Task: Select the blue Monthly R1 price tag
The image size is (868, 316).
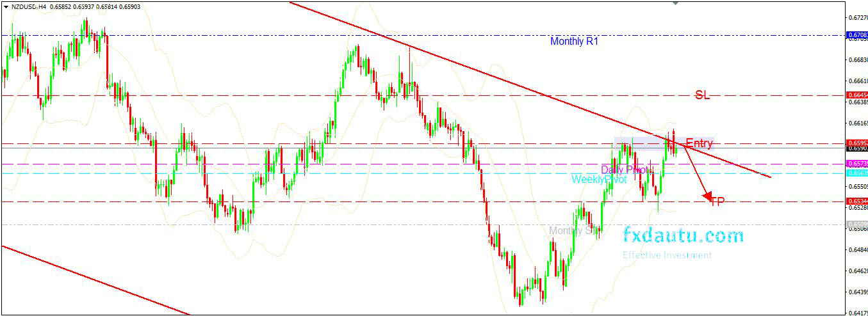Action: pos(856,35)
